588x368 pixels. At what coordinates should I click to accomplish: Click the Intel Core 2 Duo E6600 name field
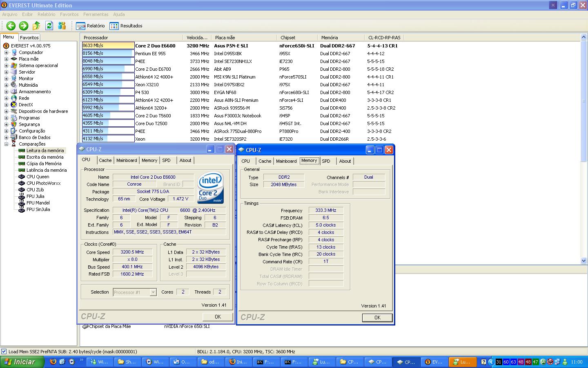click(x=153, y=177)
